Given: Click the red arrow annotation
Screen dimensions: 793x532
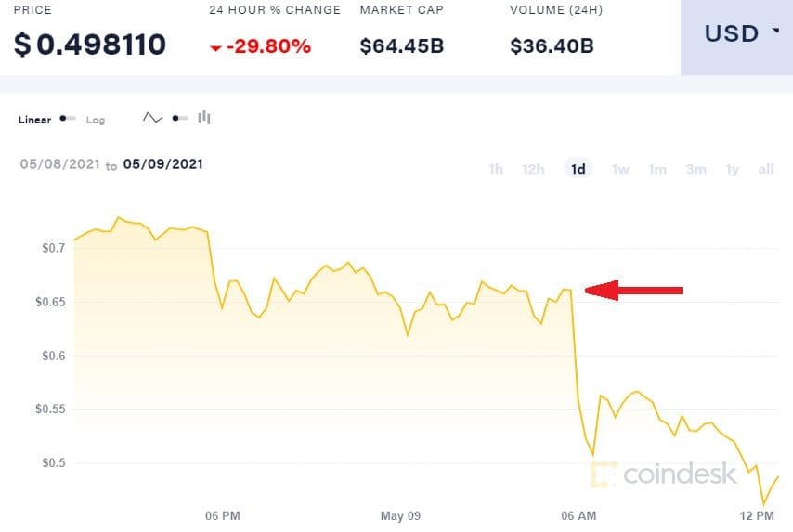Looking at the screenshot, I should click(633, 291).
